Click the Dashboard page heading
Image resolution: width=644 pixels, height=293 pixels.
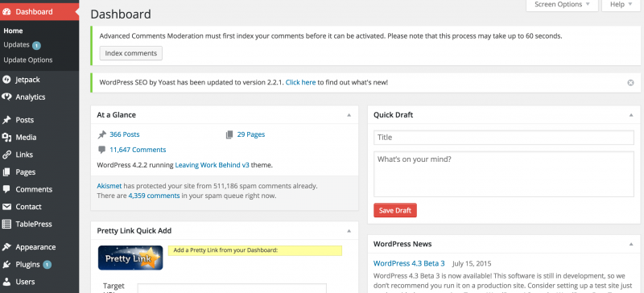[121, 14]
